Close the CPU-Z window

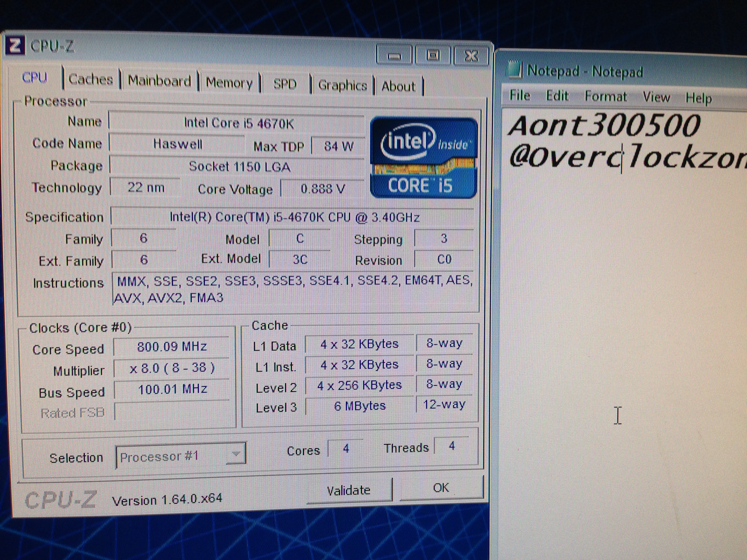[471, 56]
